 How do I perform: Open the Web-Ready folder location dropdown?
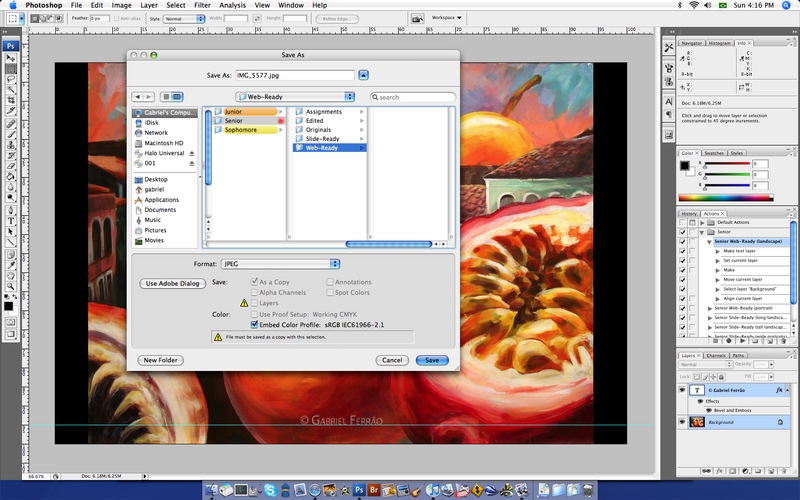pos(293,97)
